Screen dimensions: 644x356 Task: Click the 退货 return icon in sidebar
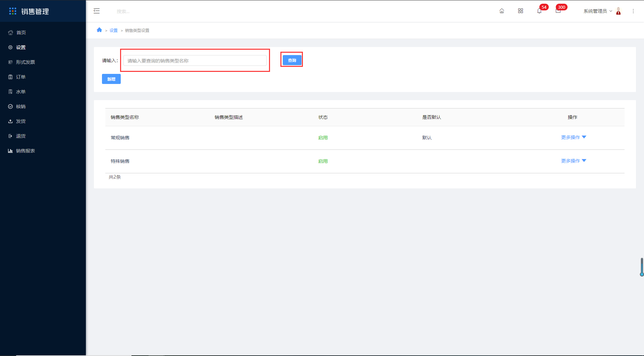(10, 136)
